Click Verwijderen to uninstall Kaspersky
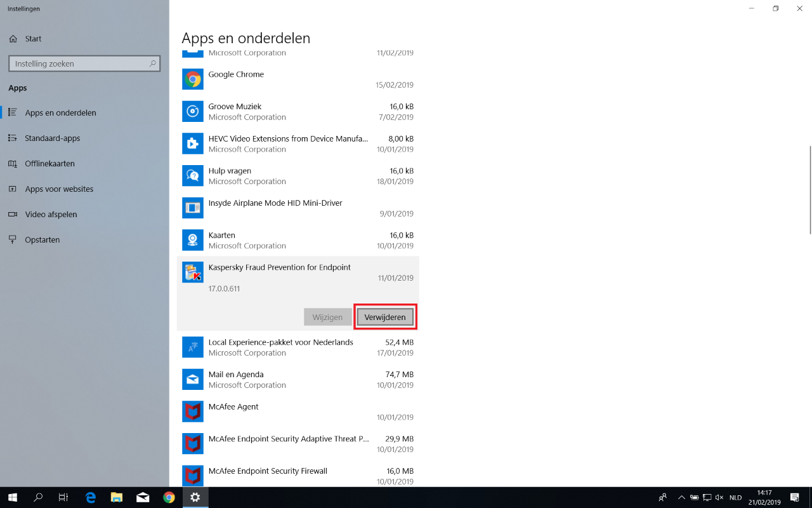 (385, 317)
